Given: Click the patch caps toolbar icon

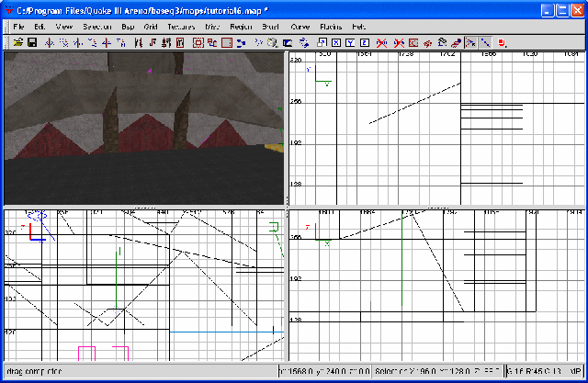Looking at the screenshot, I should click(x=442, y=43).
